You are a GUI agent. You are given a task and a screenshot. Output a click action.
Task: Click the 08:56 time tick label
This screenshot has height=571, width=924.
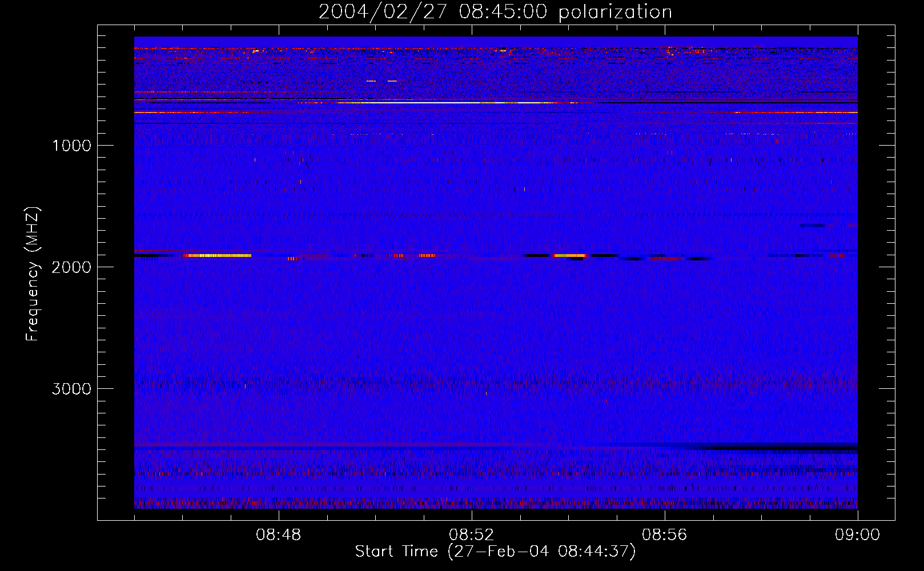(665, 535)
